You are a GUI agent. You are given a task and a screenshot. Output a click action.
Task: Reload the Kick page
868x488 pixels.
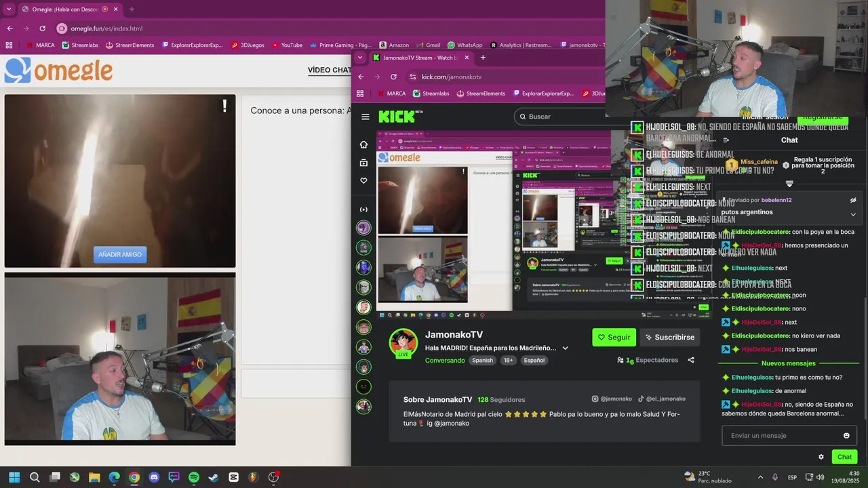point(393,77)
